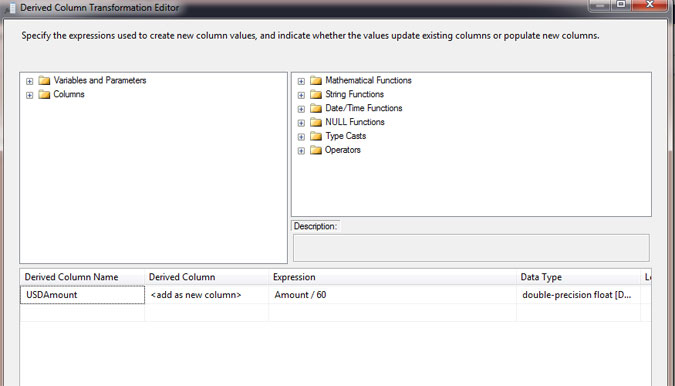The width and height of the screenshot is (675, 386).
Task: Click the Derived Column header
Action: pos(207,277)
